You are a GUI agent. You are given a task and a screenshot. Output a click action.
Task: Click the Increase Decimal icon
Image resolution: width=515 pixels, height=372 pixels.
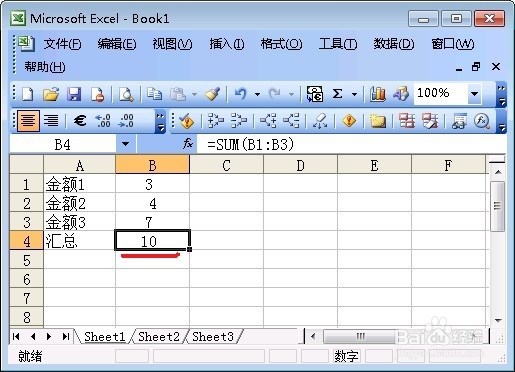point(103,121)
